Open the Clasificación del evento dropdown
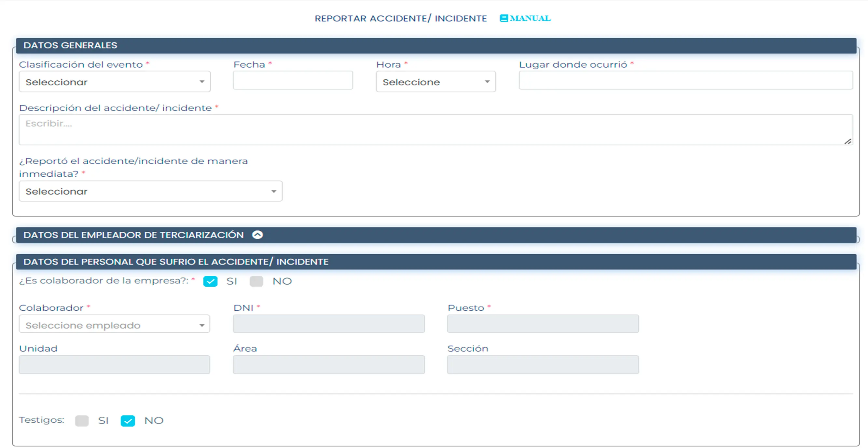This screenshot has height=448, width=868. click(115, 82)
